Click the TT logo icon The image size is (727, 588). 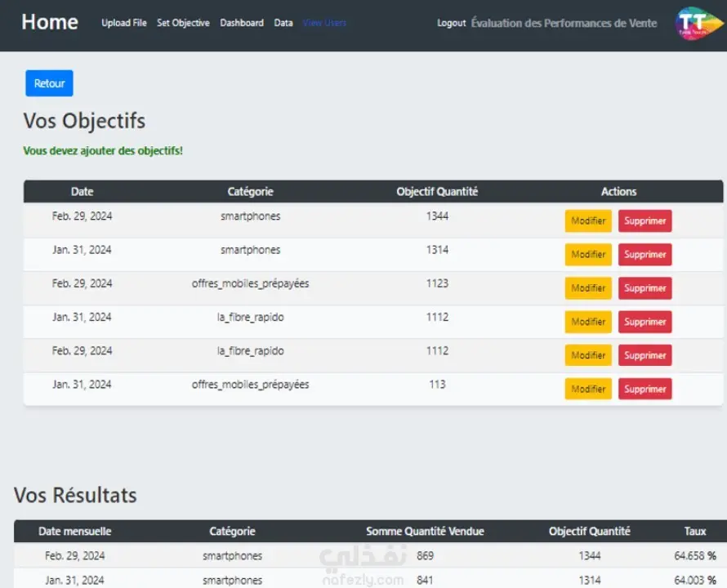click(x=698, y=23)
